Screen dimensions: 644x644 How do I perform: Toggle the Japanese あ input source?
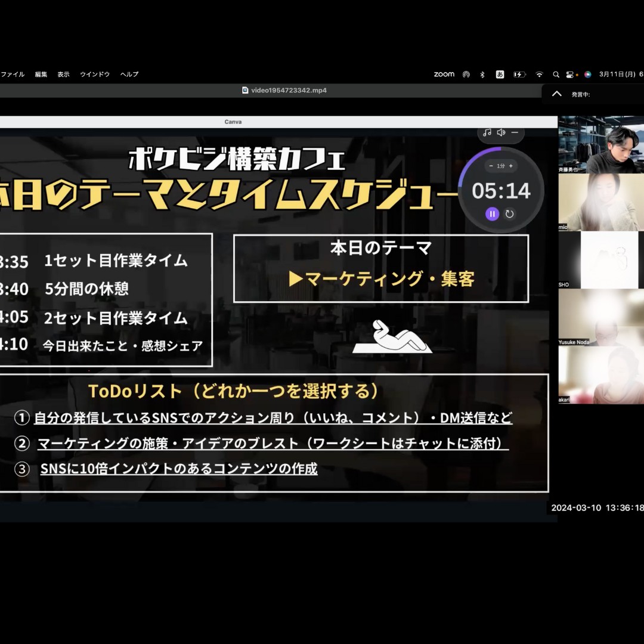[x=500, y=75]
